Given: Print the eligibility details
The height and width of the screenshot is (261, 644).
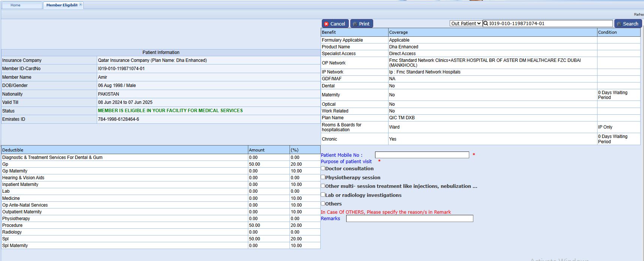Looking at the screenshot, I should [362, 24].
